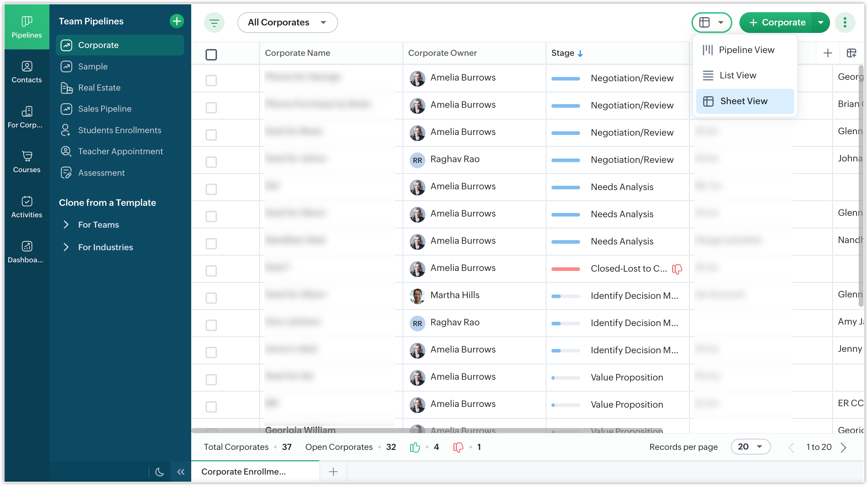Expand the For Teams template section
This screenshot has height=486, width=868.
point(98,225)
